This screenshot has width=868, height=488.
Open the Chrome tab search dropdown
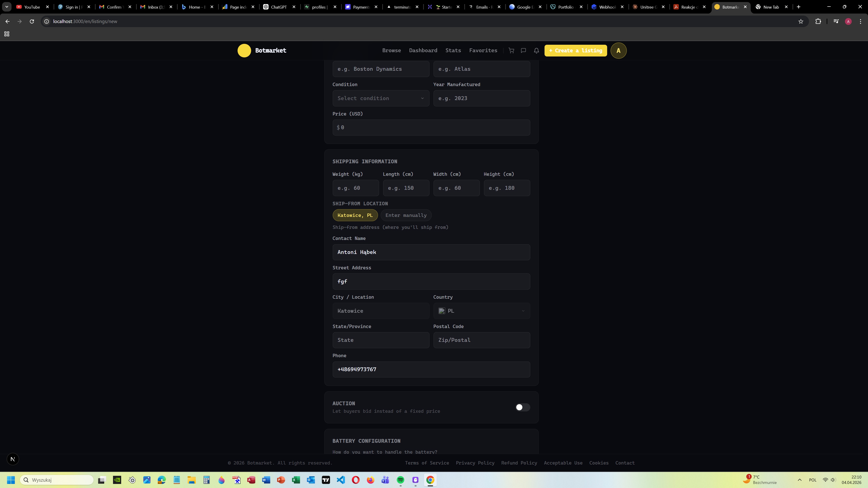click(x=6, y=7)
